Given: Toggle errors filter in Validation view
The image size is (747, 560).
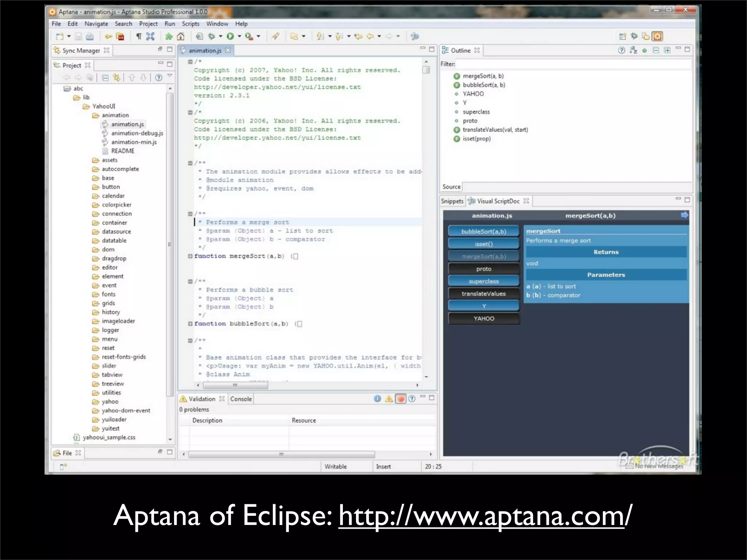Looking at the screenshot, I should click(400, 398).
